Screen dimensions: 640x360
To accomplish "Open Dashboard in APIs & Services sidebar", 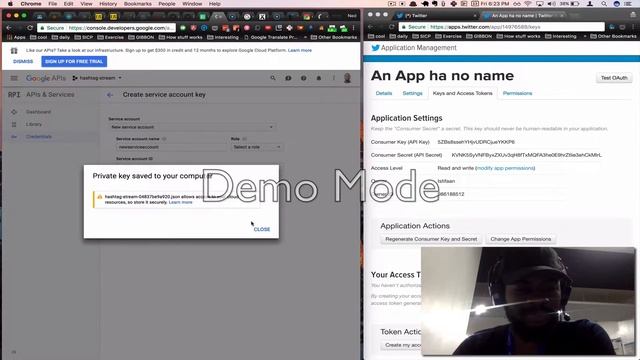I will point(38,112).
